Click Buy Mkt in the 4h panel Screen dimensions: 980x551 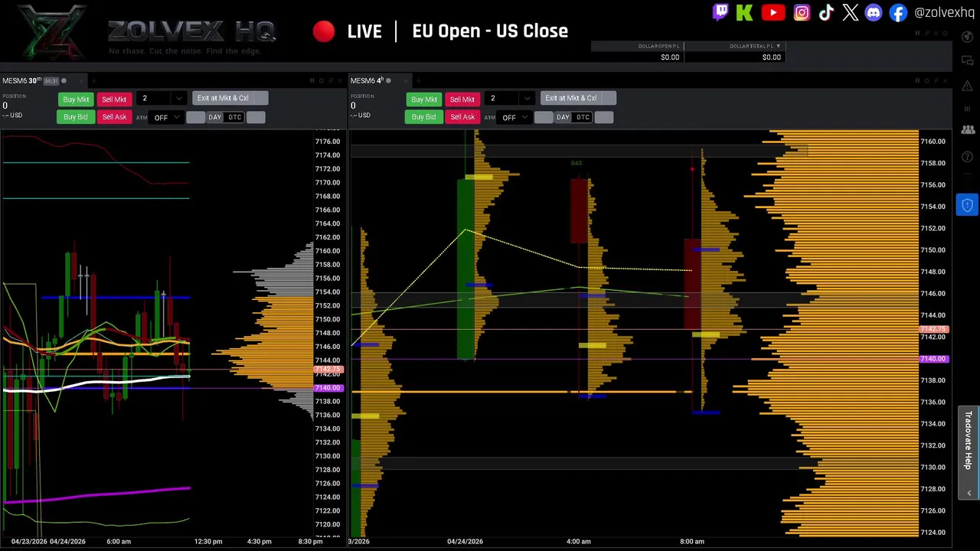[424, 99]
